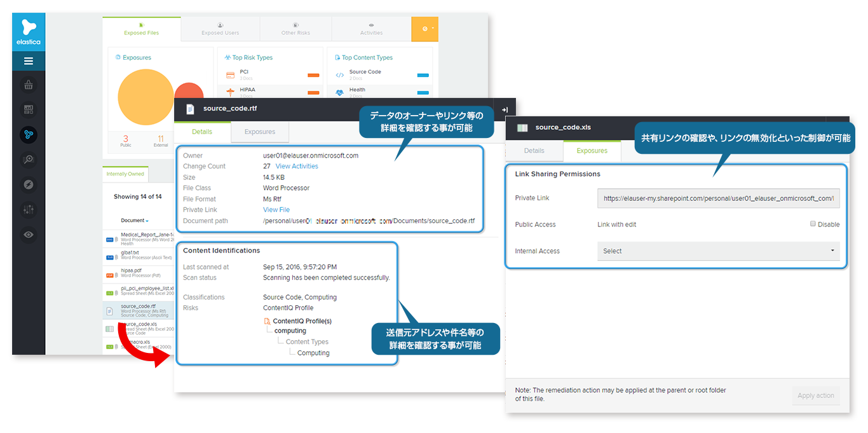
Task: Switch to the Exposed Users tab
Action: (220, 29)
